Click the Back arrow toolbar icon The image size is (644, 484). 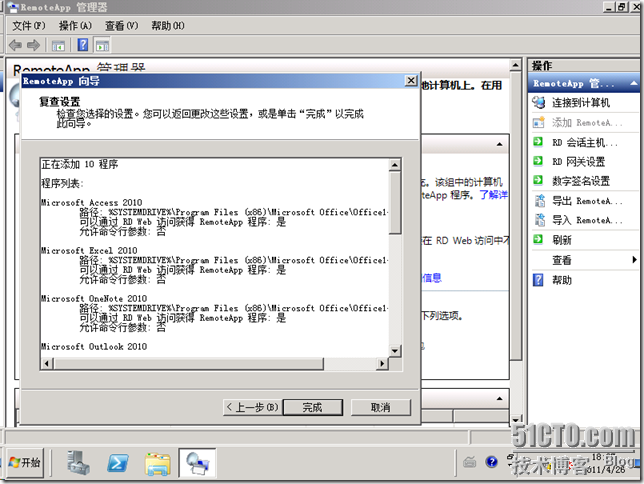(x=15, y=45)
